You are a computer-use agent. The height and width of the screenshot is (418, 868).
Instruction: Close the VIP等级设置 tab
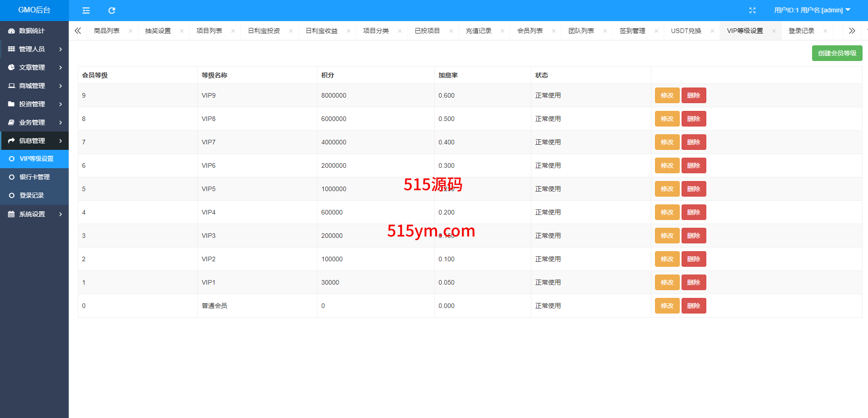click(774, 31)
